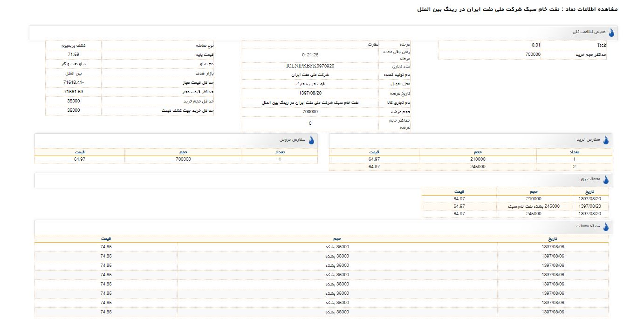Image resolution: width=644 pixels, height=319 pixels.
Task: Click the تعداد header in the sell orders table
Action: (280, 152)
